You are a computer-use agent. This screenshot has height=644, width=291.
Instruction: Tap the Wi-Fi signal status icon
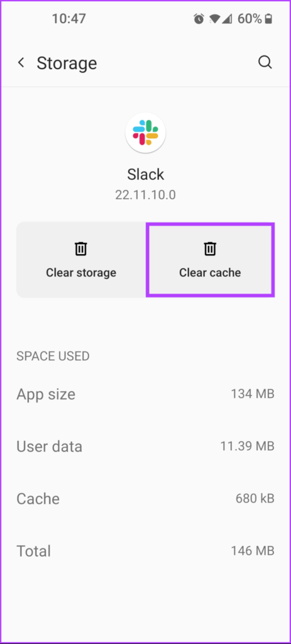point(215,19)
